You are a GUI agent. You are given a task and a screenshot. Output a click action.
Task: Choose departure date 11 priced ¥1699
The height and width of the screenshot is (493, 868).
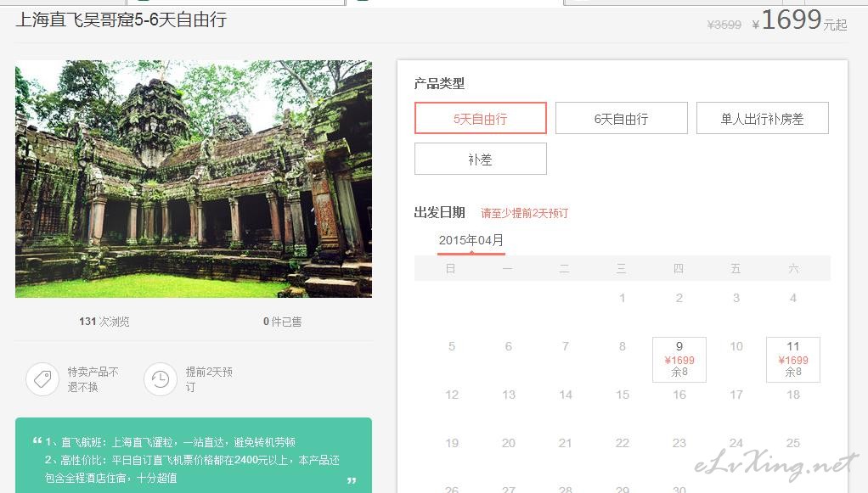[793, 359]
